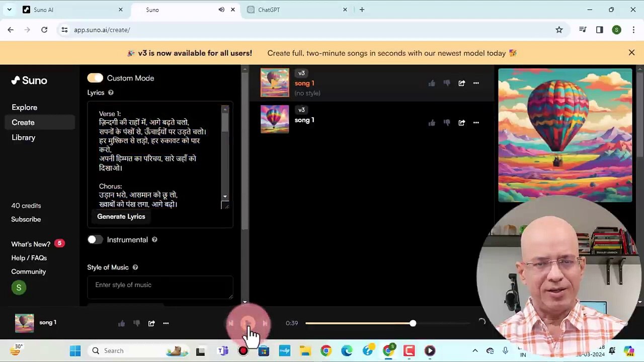Viewport: 644px width, 362px height.
Task: Open the Chrome tab search chevron
Action: coord(10,10)
